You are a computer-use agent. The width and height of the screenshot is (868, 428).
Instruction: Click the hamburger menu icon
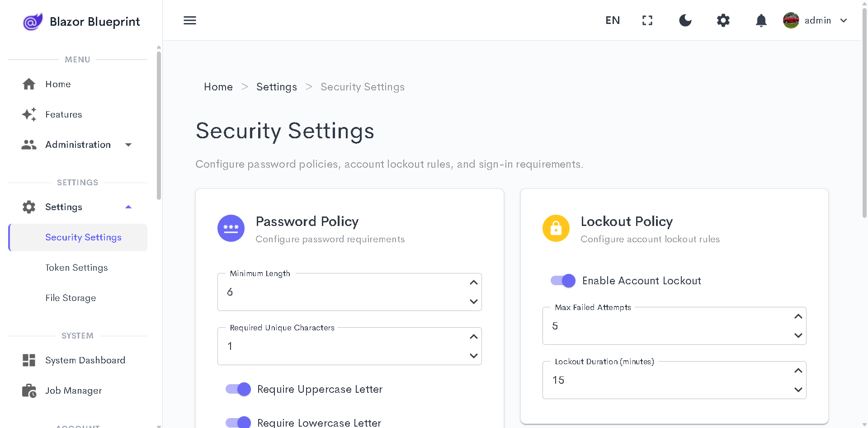tap(189, 20)
